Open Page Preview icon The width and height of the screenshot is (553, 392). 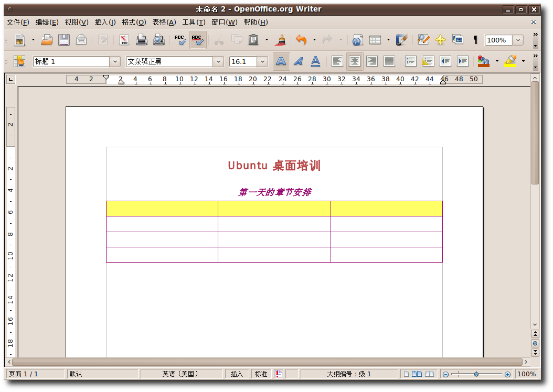[x=158, y=40]
